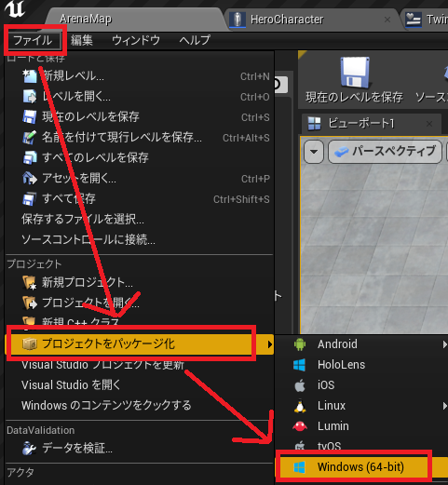Viewport: 448px width, 485px height.
Task: Click shortcut text Ctrl+N
Action: pyautogui.click(x=255, y=76)
